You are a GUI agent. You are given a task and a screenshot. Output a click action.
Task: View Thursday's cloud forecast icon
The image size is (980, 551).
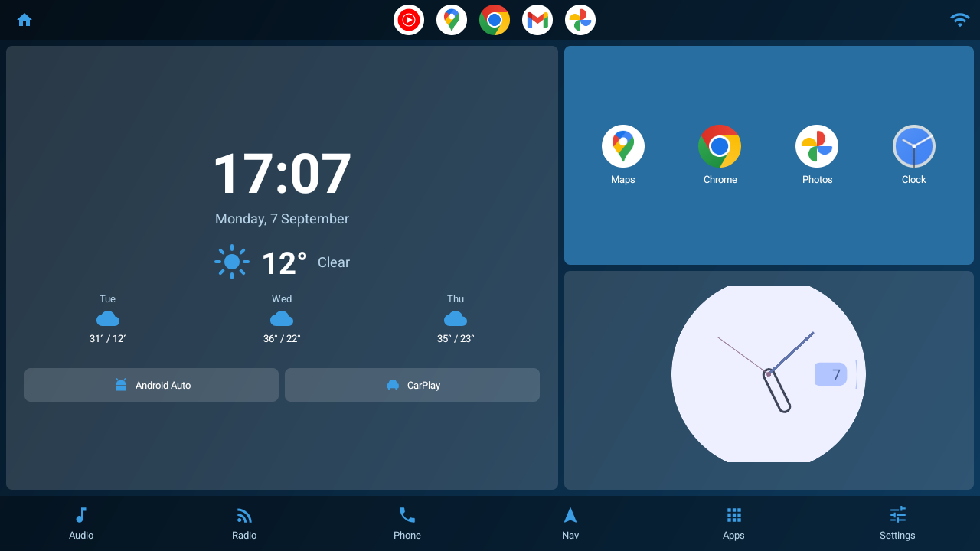[x=456, y=318]
